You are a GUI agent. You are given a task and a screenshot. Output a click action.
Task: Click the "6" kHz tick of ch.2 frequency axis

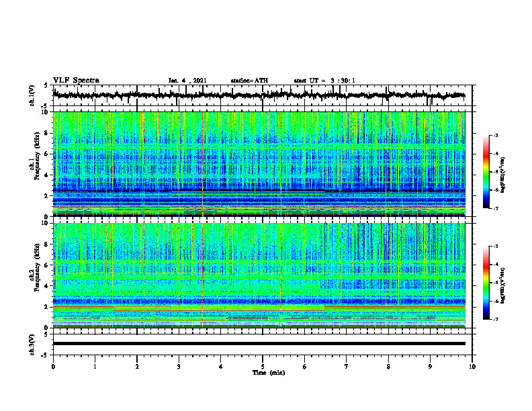(46, 265)
